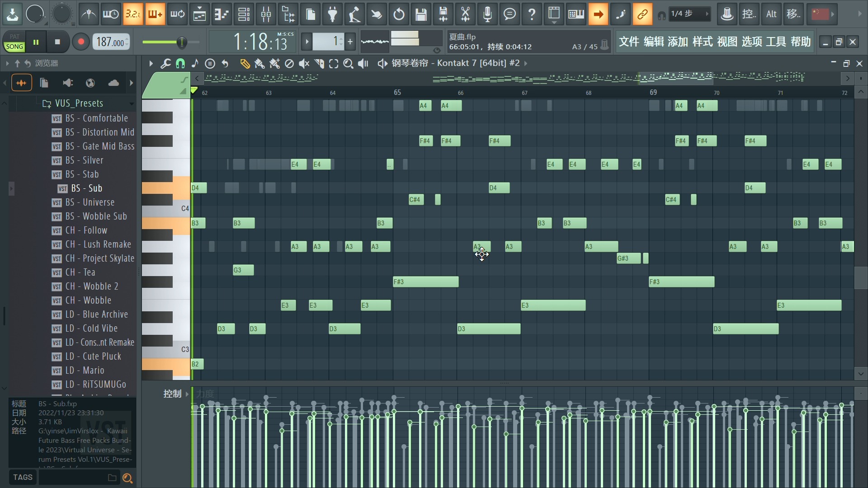Select the delete tool in piano roll
868x488 pixels.
coord(289,64)
